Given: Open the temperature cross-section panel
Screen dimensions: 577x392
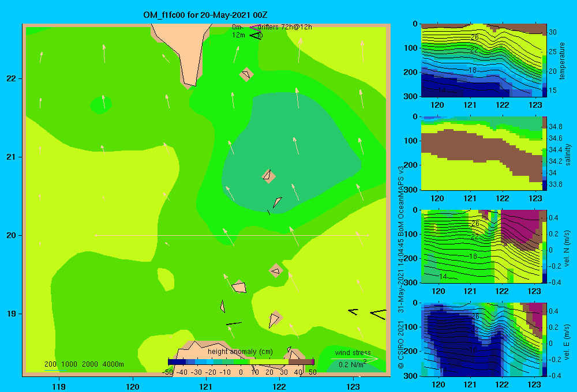Looking at the screenshot, I should [481, 61].
